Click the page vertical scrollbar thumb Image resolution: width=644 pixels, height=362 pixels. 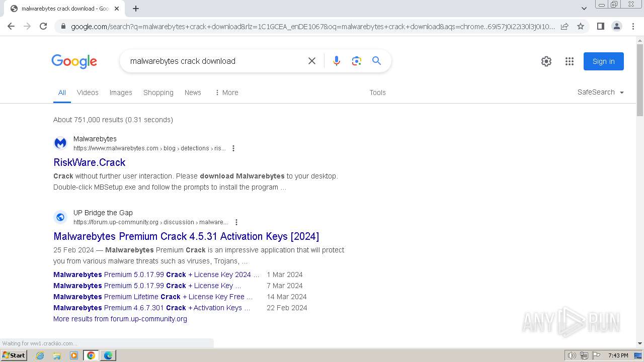coord(640,80)
